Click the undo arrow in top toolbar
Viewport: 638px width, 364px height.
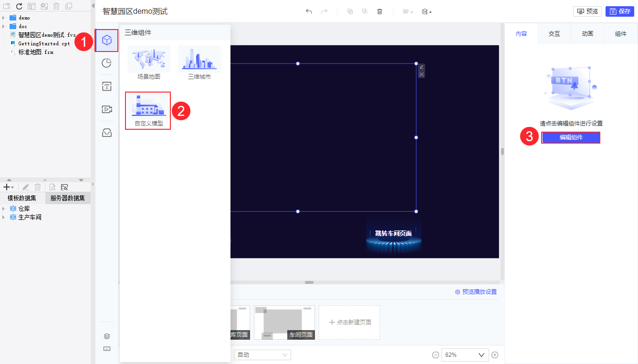[x=309, y=11]
